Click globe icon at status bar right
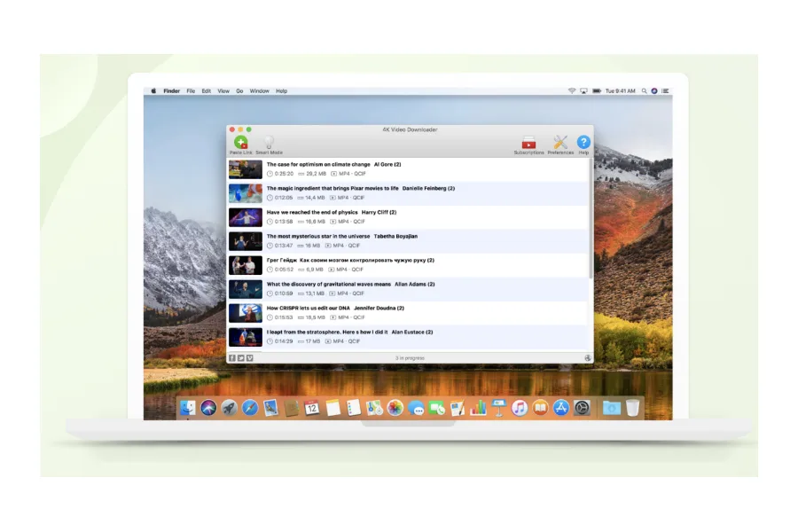Image resolution: width=798 pixels, height=532 pixels. click(588, 358)
